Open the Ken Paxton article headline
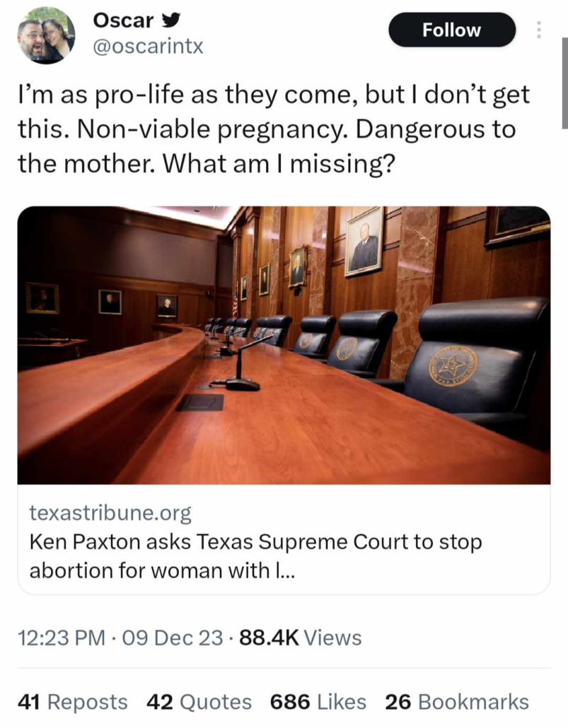 point(255,556)
